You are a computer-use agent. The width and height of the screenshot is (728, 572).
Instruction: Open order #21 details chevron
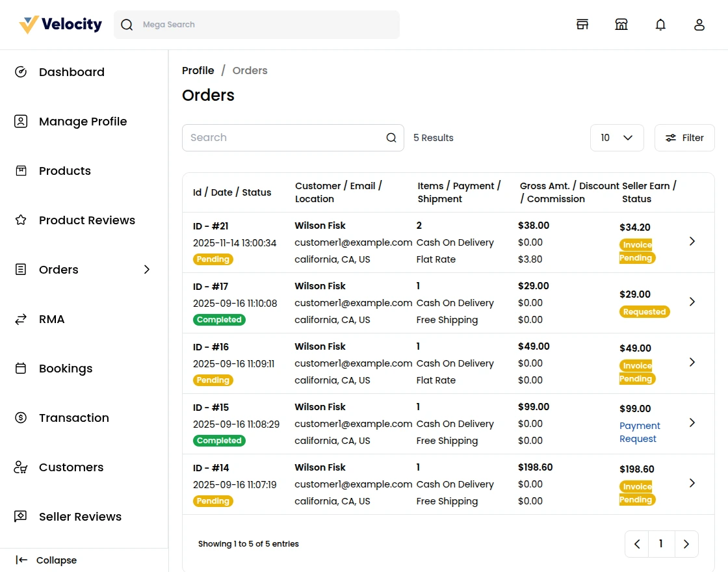pyautogui.click(x=692, y=241)
